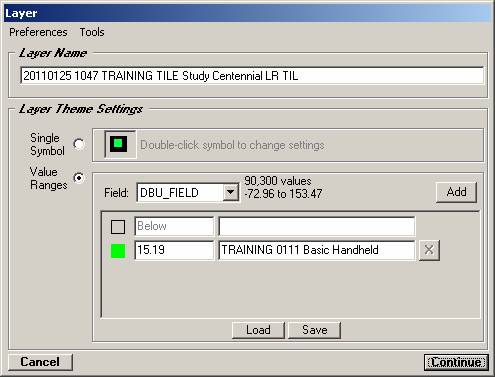The width and height of the screenshot is (495, 377).
Task: Click the '-72.96 to 153.47' range text
Action: (x=283, y=194)
